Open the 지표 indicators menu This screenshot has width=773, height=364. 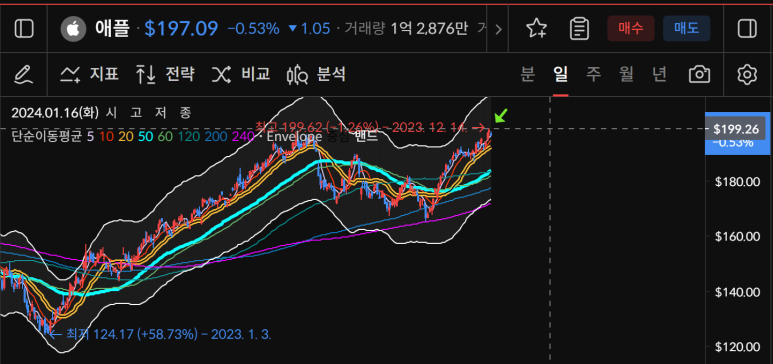tap(89, 74)
